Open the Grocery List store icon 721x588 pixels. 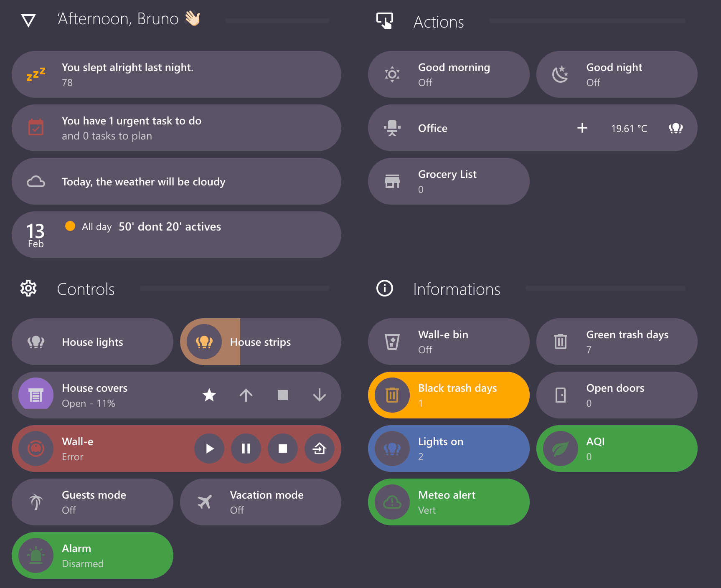[392, 181]
